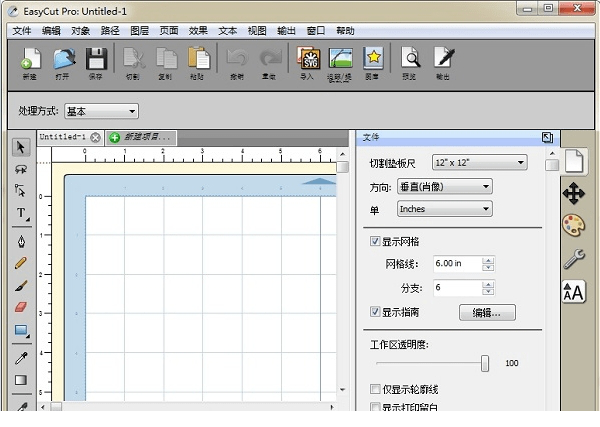
Task: Open the Inches units dropdown
Action: 445,209
